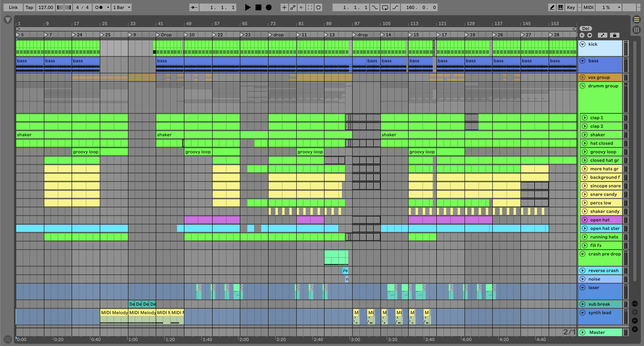Click the tempo field showing 127.00

[x=45, y=8]
